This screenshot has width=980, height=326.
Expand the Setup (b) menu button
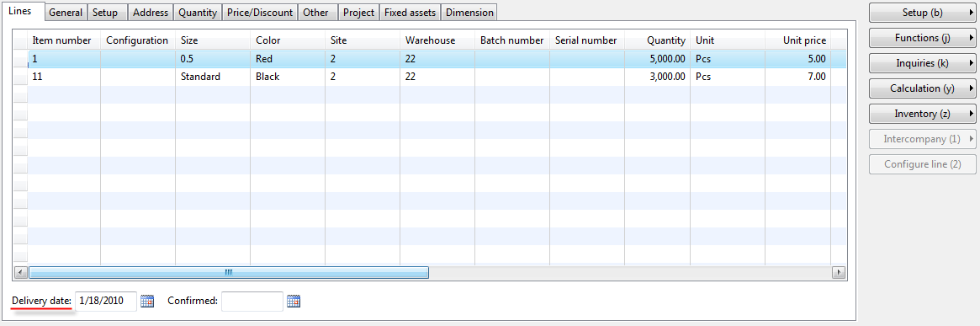pos(923,13)
